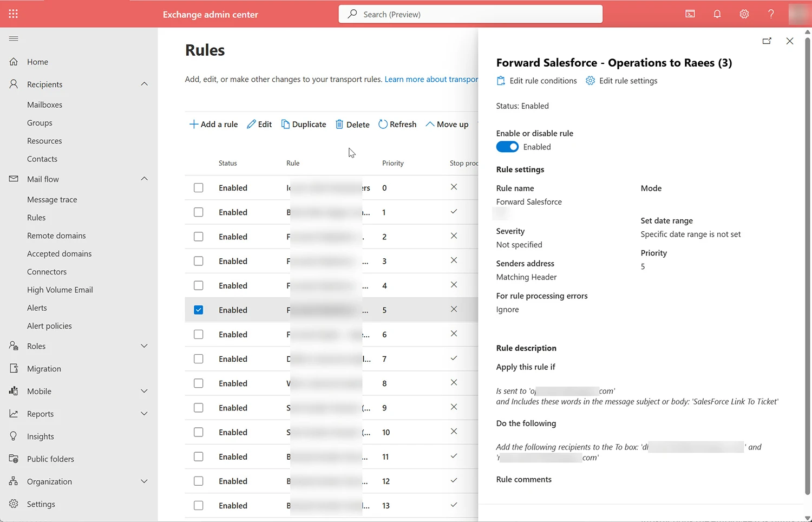This screenshot has height=522, width=812.
Task: Sort by the Priority column header
Action: pyautogui.click(x=393, y=163)
